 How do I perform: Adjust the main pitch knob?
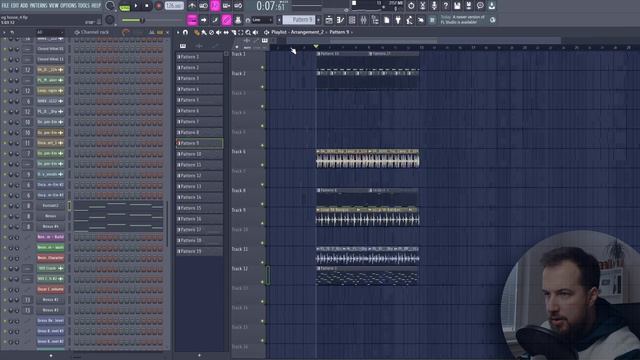coord(110,20)
